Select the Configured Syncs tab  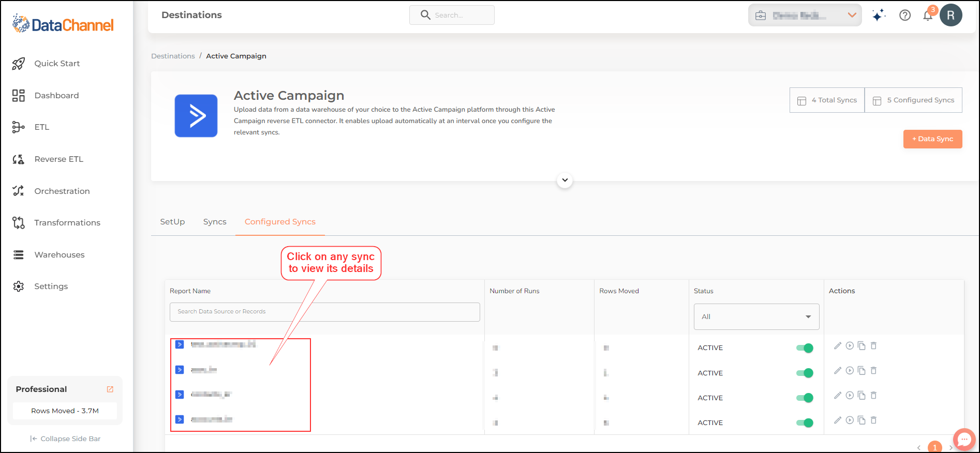pyautogui.click(x=280, y=222)
